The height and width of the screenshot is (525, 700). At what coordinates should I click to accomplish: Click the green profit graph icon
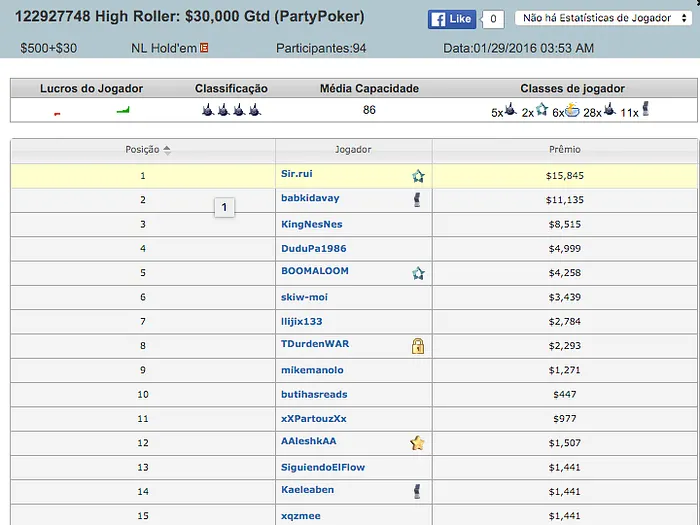124,111
